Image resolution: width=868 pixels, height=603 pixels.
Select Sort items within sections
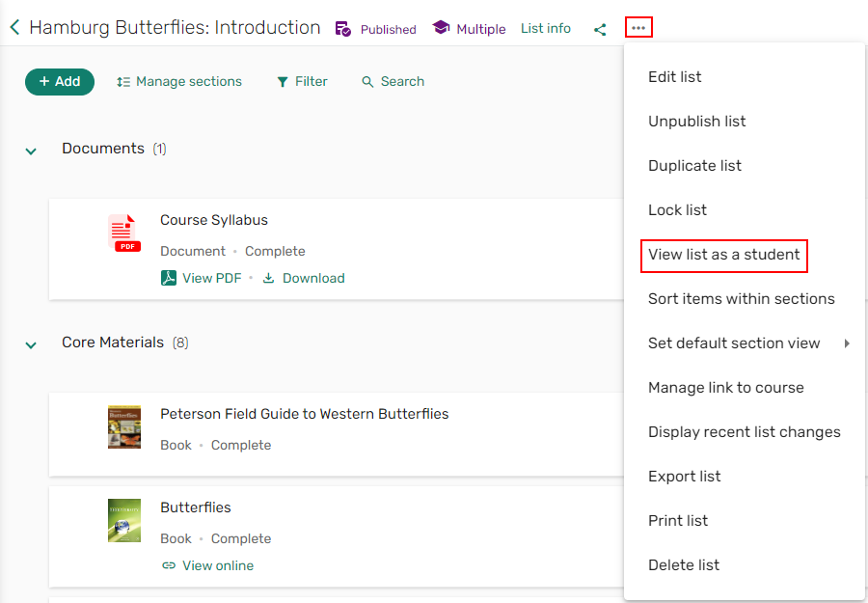point(742,299)
